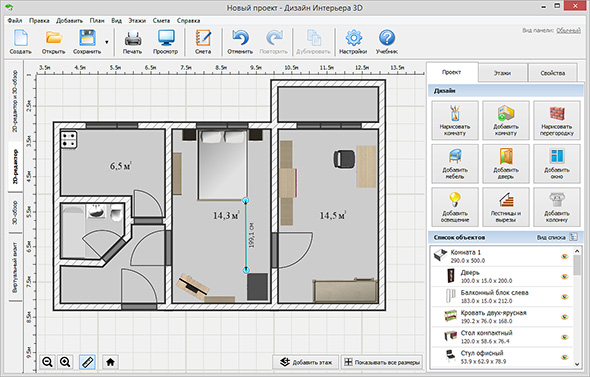Select Дверь row in object list

click(x=502, y=277)
